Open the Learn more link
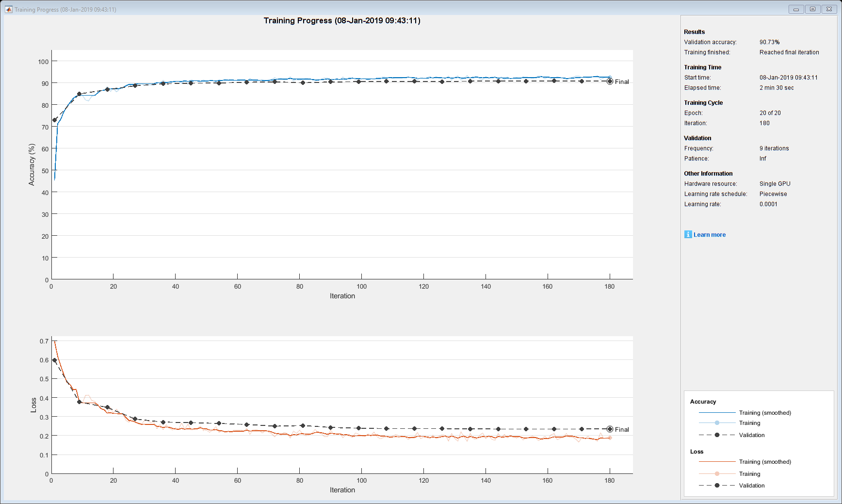Viewport: 842px width, 504px height. 710,235
